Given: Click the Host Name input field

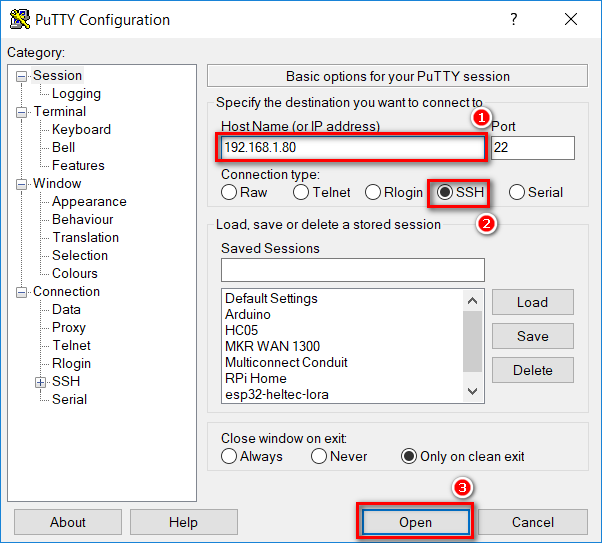Looking at the screenshot, I should (x=352, y=147).
